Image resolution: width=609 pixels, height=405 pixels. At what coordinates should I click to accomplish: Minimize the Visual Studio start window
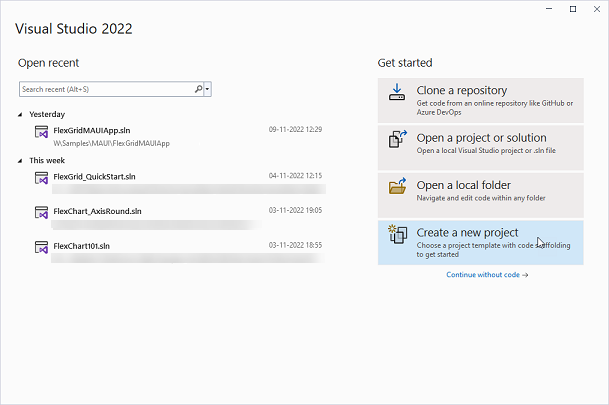pos(550,9)
